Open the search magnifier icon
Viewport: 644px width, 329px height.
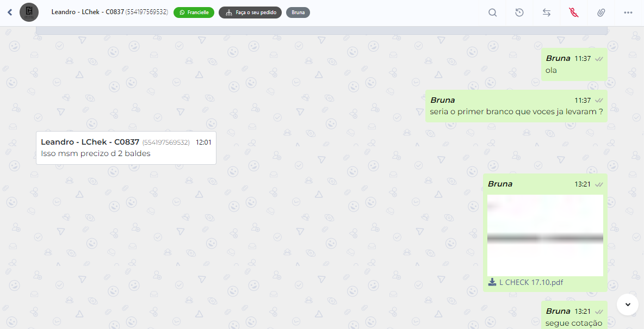pyautogui.click(x=492, y=13)
